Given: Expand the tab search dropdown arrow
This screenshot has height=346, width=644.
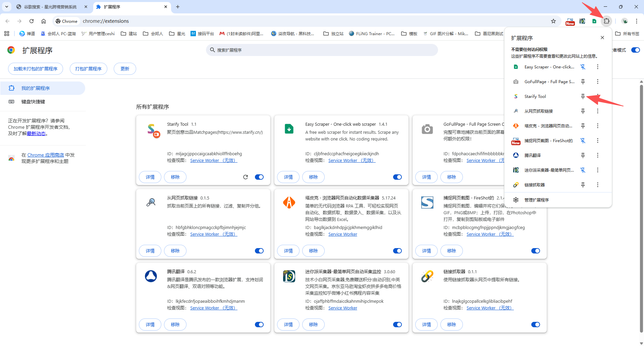Looking at the screenshot, I should click(x=7, y=7).
